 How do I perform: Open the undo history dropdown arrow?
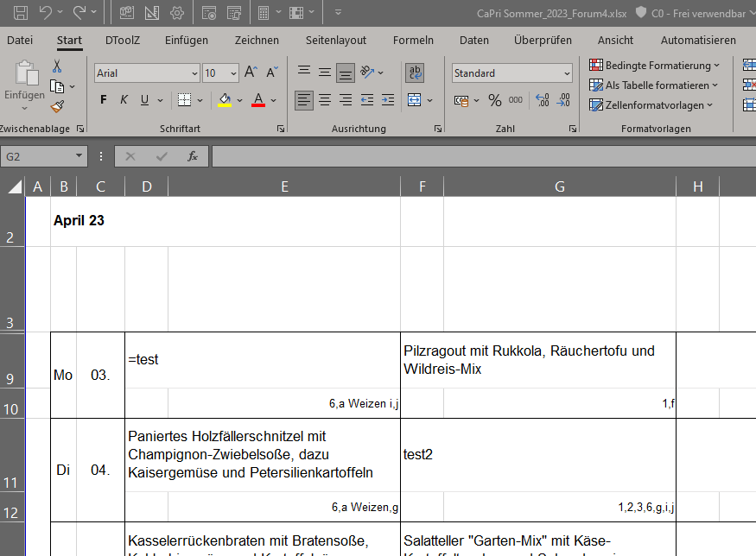click(60, 13)
